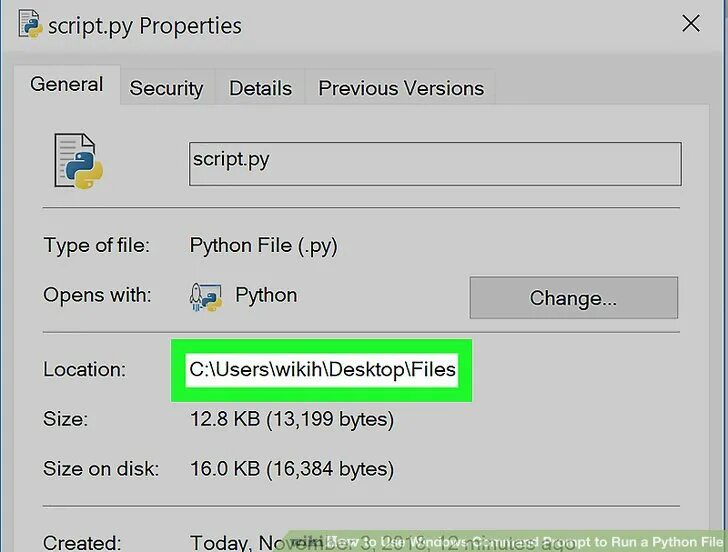Click the Created: date text
The image size is (728, 552).
point(384,542)
